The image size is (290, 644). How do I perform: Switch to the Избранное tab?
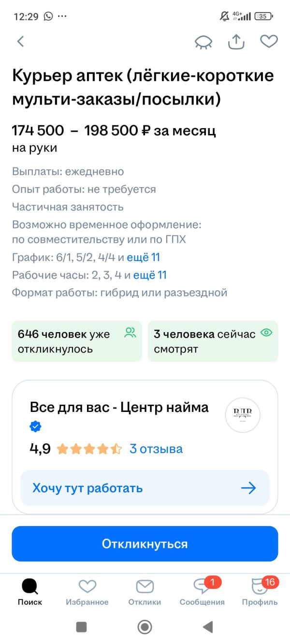tap(87, 593)
